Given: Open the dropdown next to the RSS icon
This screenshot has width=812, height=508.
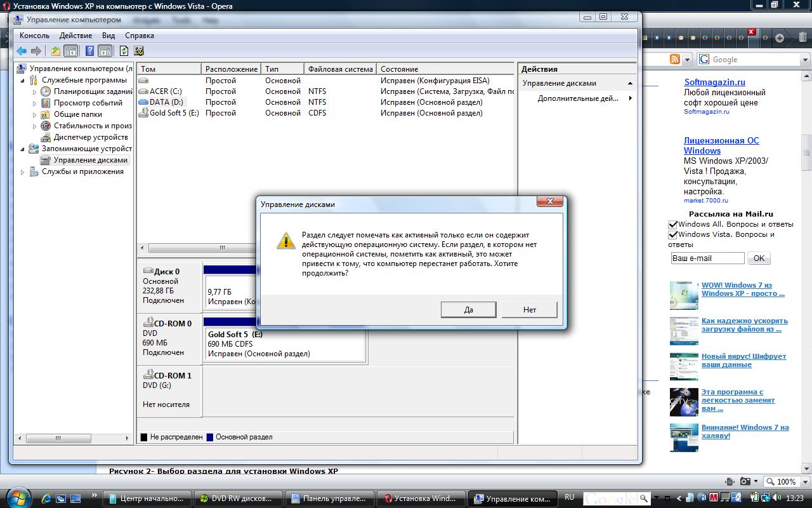Looking at the screenshot, I should 687,60.
